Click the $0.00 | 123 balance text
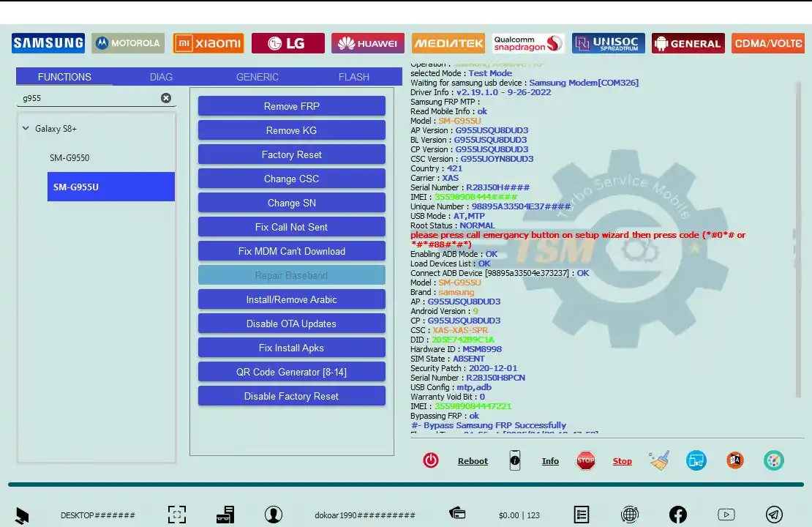This screenshot has height=527, width=812. pos(519,515)
